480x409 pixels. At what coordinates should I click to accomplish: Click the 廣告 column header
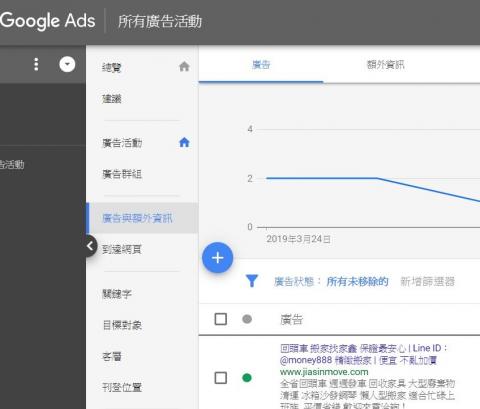pyautogui.click(x=291, y=320)
